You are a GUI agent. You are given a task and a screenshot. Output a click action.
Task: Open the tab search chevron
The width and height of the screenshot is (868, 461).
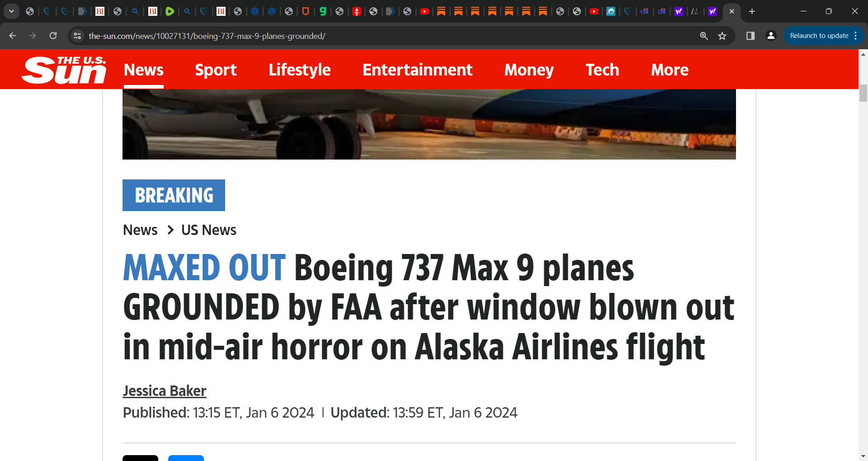pyautogui.click(x=11, y=11)
